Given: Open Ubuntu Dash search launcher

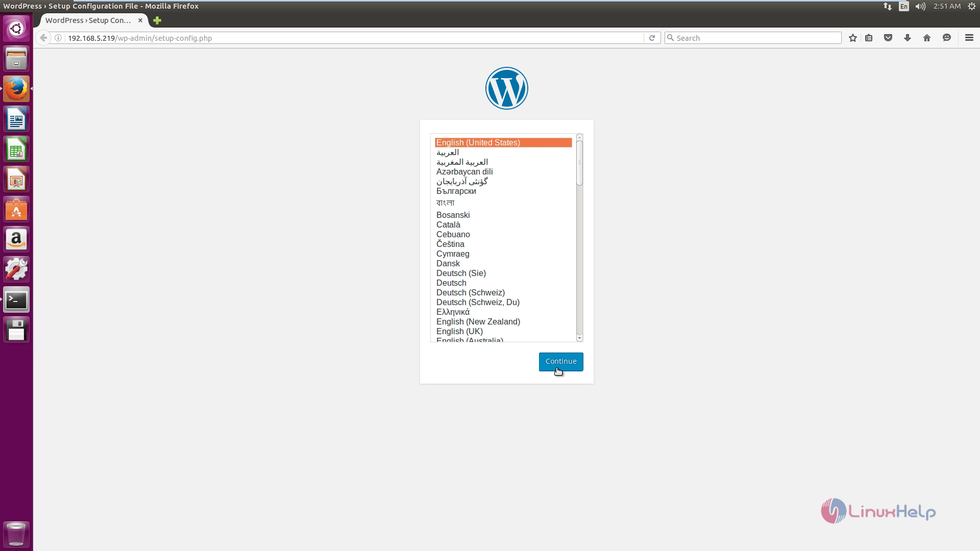Looking at the screenshot, I should (16, 29).
